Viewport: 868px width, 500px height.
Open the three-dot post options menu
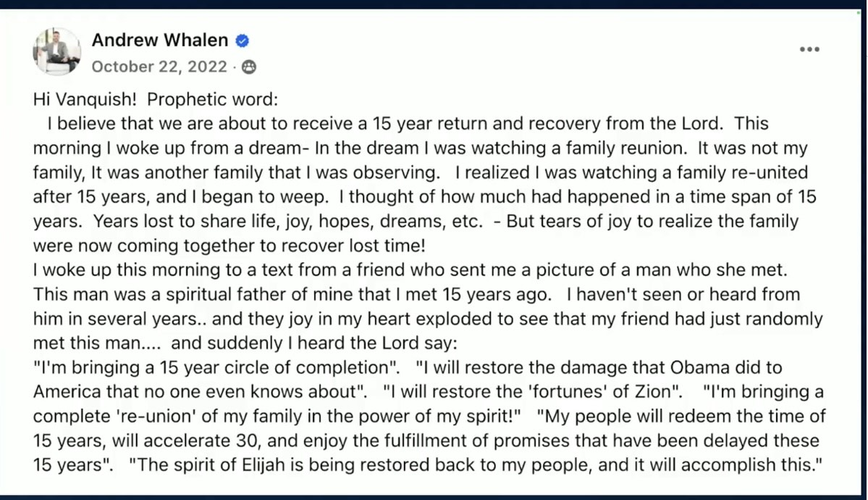coord(809,49)
